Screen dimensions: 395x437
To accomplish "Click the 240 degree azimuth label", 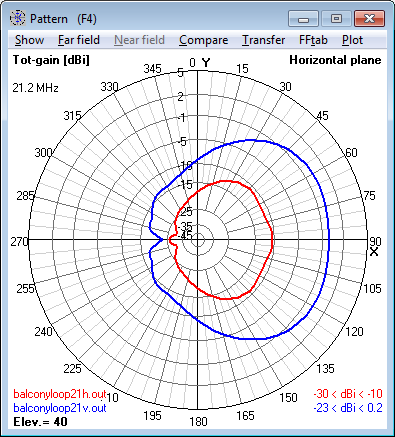I will (43, 332).
